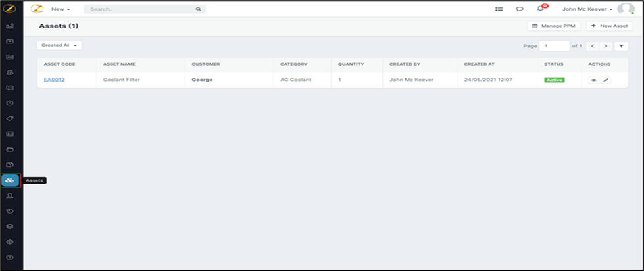The image size is (644, 271).
Task: Click the CREATED AT column header
Action: point(480,64)
